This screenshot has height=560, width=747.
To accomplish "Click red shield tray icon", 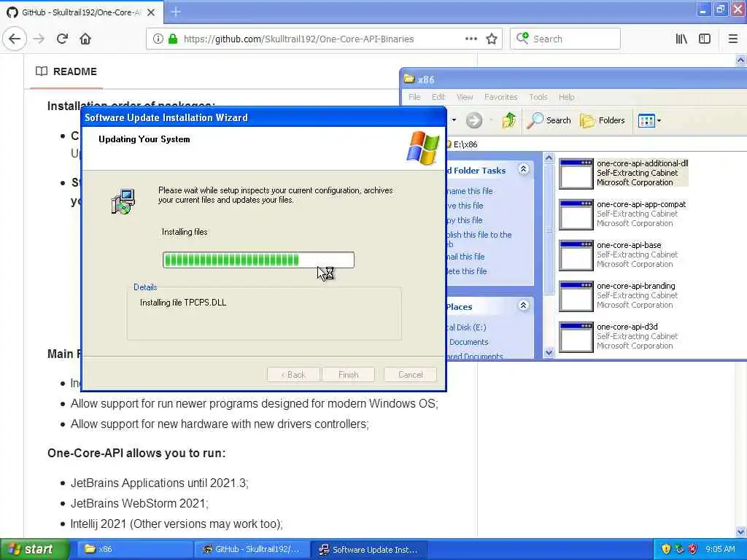I will point(693,550).
